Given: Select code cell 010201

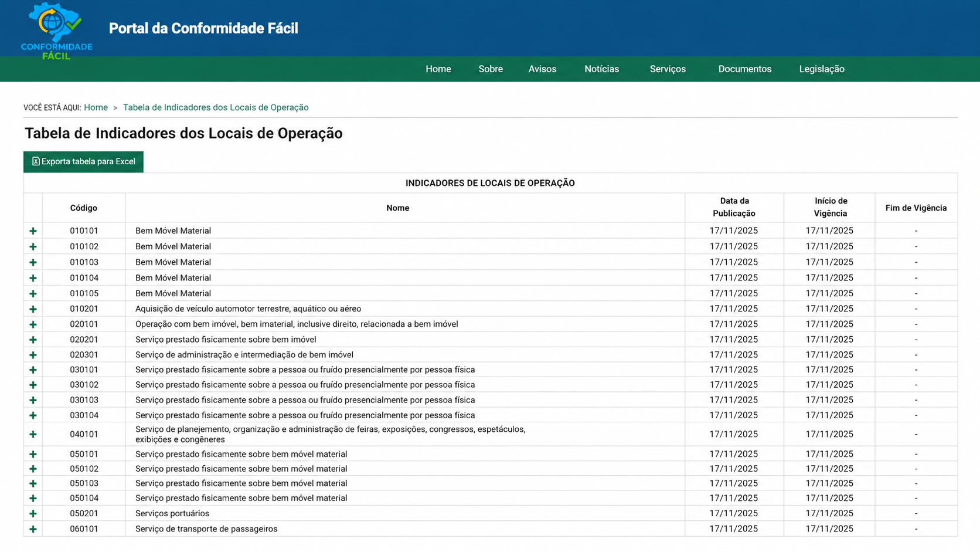Looking at the screenshot, I should (84, 309).
